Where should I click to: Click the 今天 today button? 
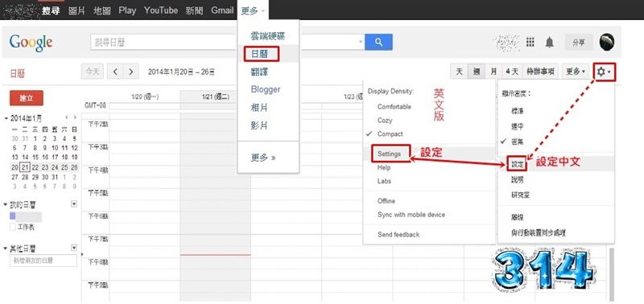(x=92, y=72)
